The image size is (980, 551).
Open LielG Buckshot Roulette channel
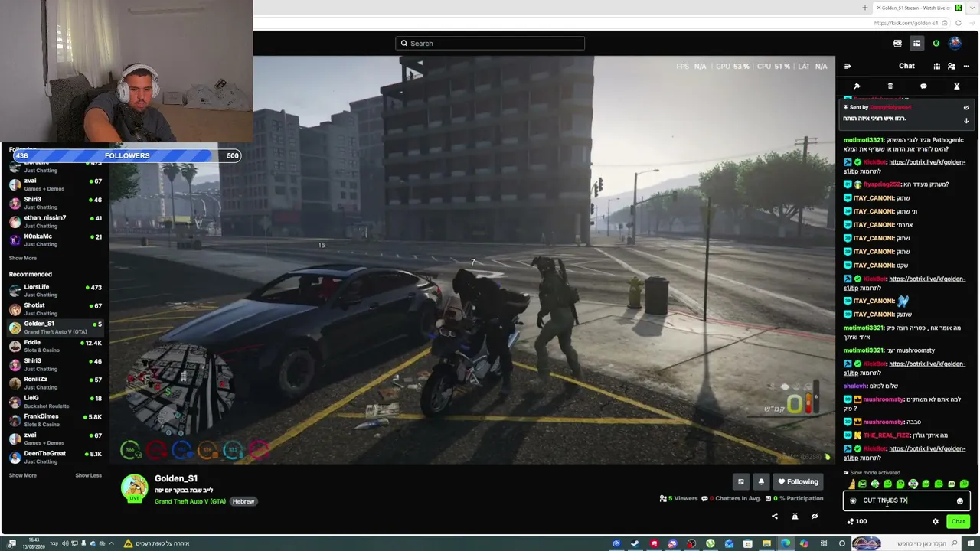point(55,402)
